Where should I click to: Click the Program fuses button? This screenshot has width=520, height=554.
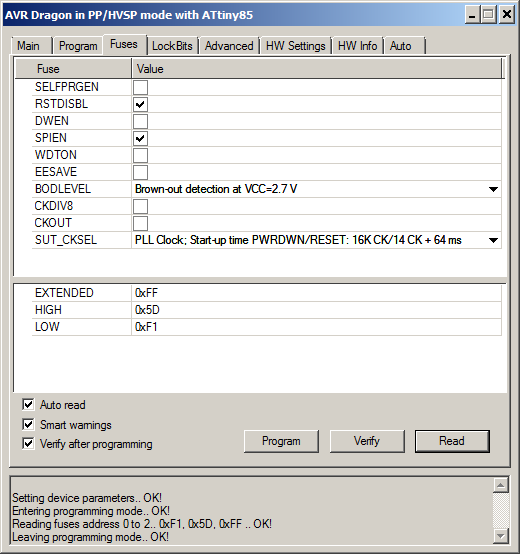281,441
